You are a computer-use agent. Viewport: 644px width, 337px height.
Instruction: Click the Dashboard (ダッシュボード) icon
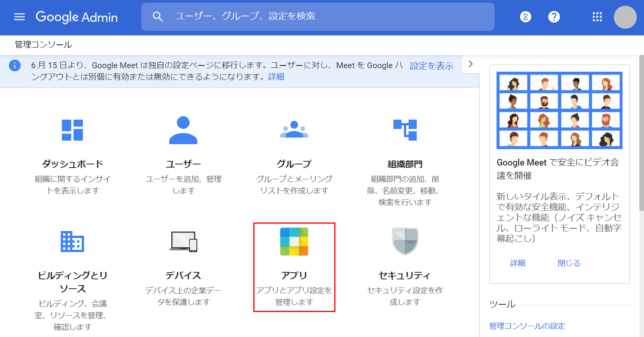point(72,130)
